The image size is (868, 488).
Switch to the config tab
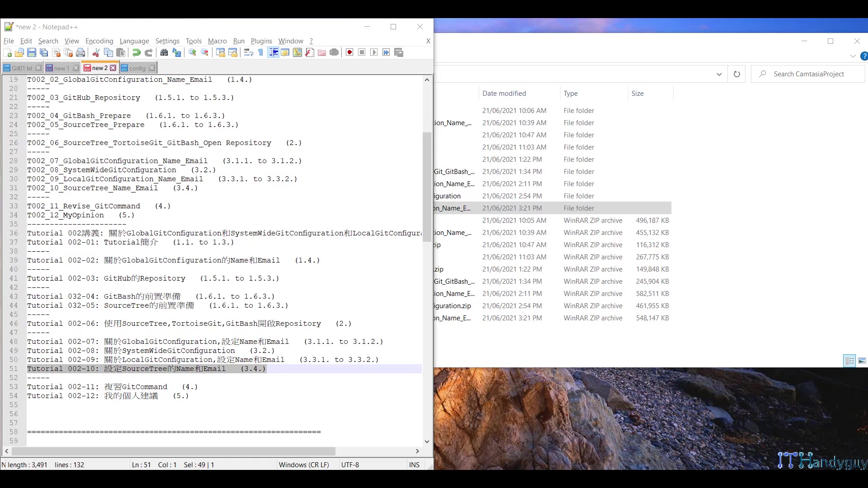[137, 68]
